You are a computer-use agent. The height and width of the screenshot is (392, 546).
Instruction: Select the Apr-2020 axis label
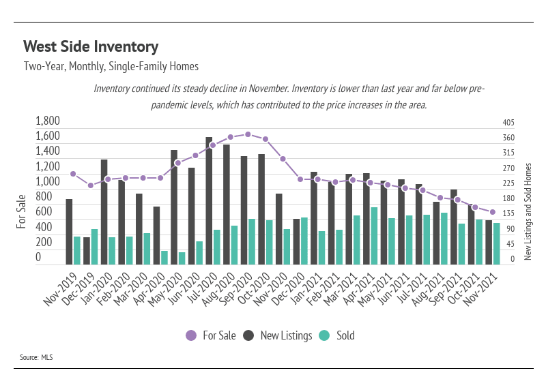coord(147,288)
